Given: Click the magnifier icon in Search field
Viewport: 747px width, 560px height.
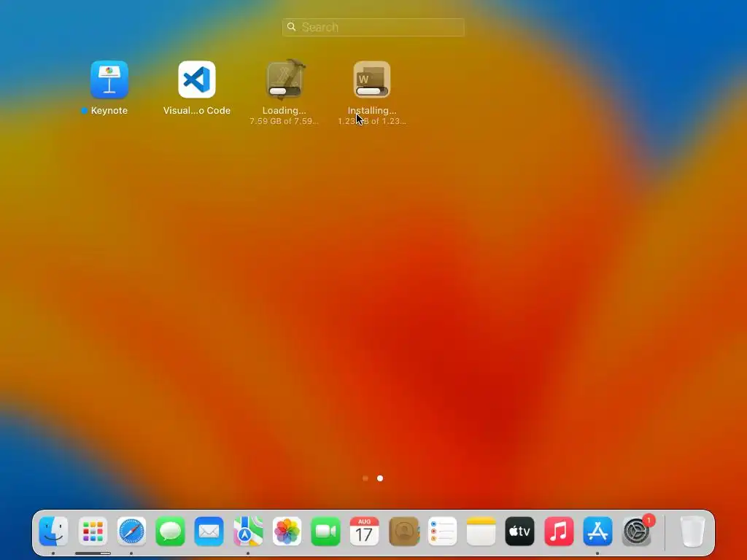Looking at the screenshot, I should click(292, 27).
